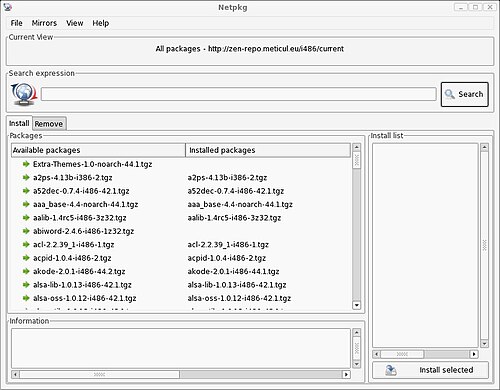The height and width of the screenshot is (390, 500).
Task: Open the Help menu
Action: tap(101, 23)
